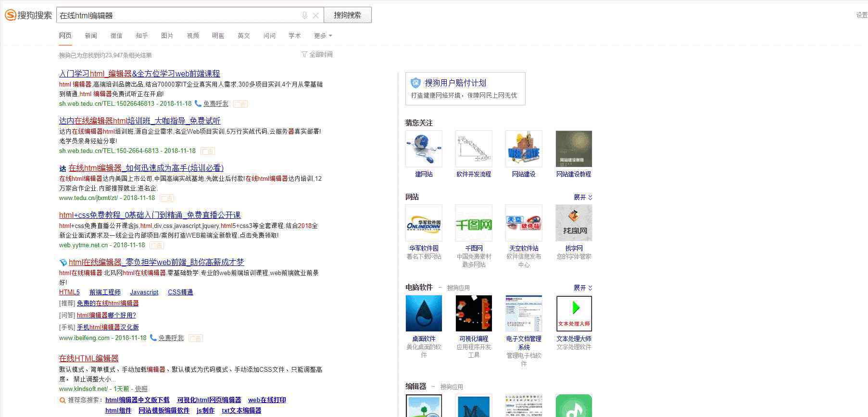
Task: Open 设置 in top right corner
Action: [862, 15]
